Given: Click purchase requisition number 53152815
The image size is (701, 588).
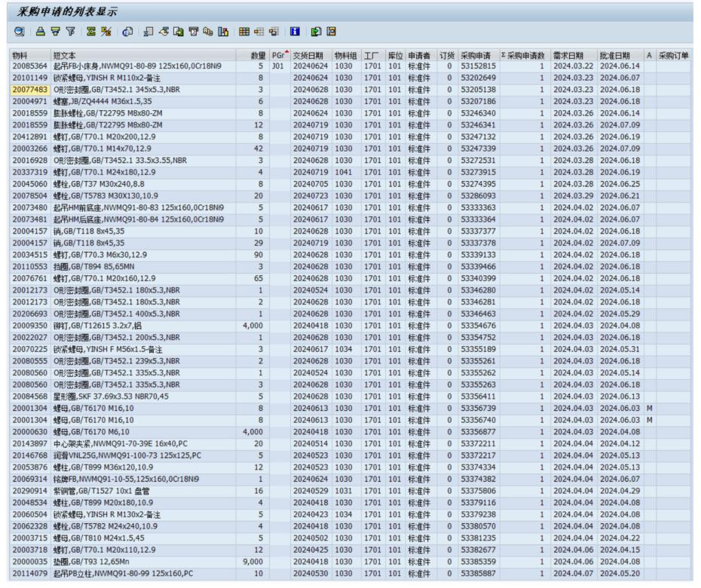Looking at the screenshot, I should click(x=477, y=66).
